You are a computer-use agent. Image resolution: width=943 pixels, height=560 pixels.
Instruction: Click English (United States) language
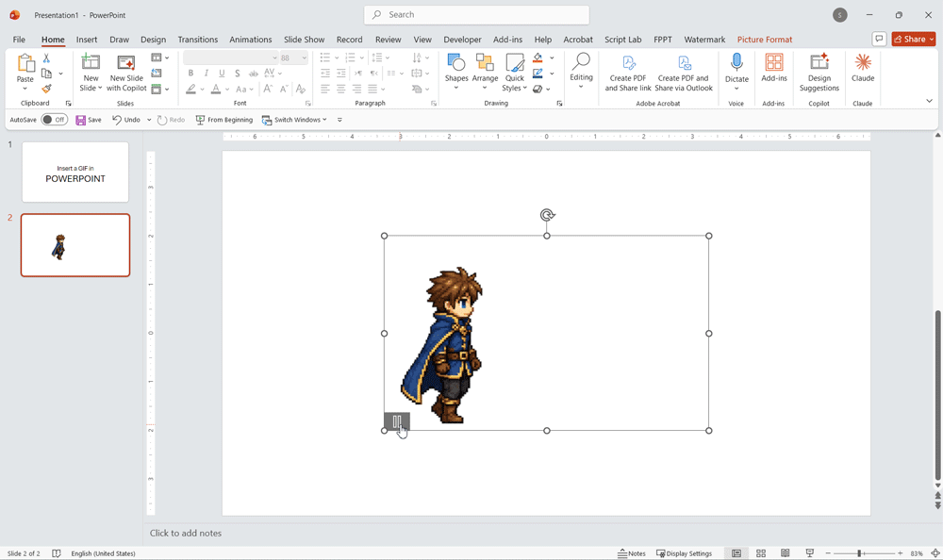click(103, 553)
